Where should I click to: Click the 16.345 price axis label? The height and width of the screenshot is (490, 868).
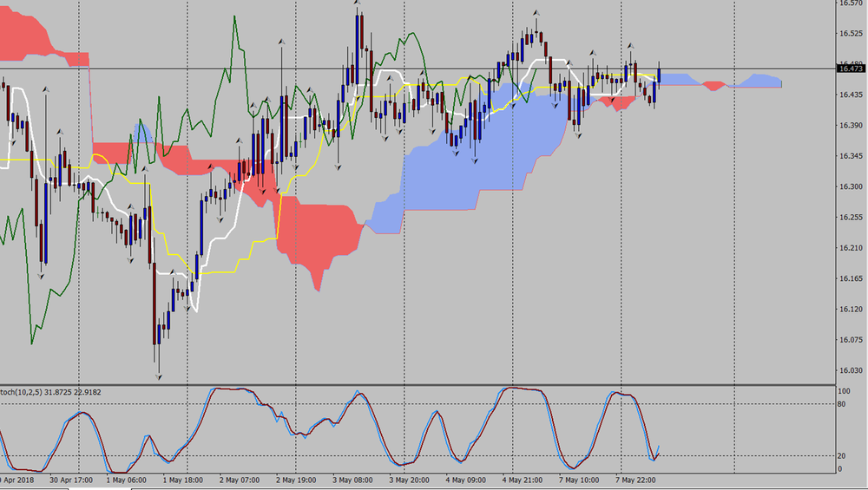[851, 156]
